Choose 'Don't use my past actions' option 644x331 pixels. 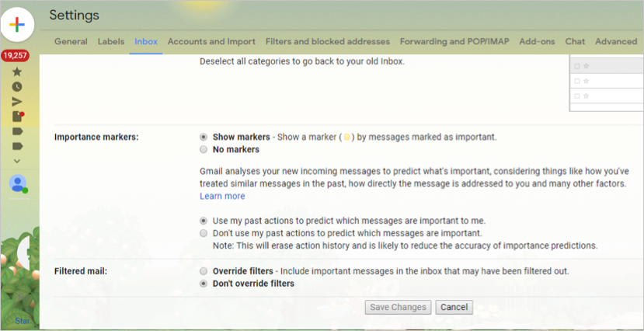coord(204,233)
